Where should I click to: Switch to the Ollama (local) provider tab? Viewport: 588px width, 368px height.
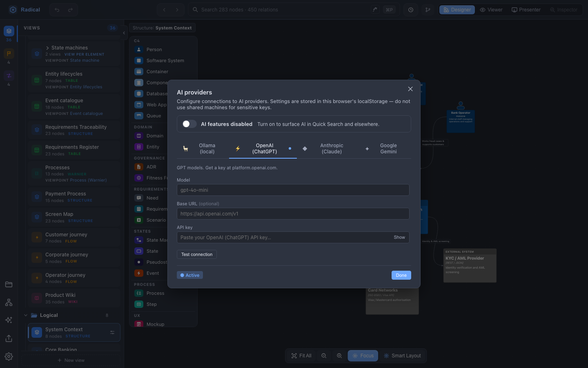coord(203,148)
